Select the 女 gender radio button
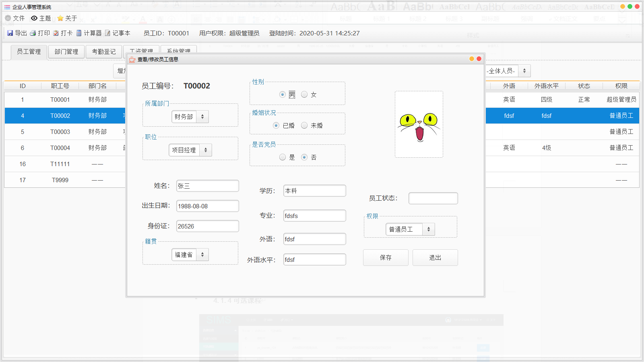Viewport: 644px width, 362px height. point(304,95)
